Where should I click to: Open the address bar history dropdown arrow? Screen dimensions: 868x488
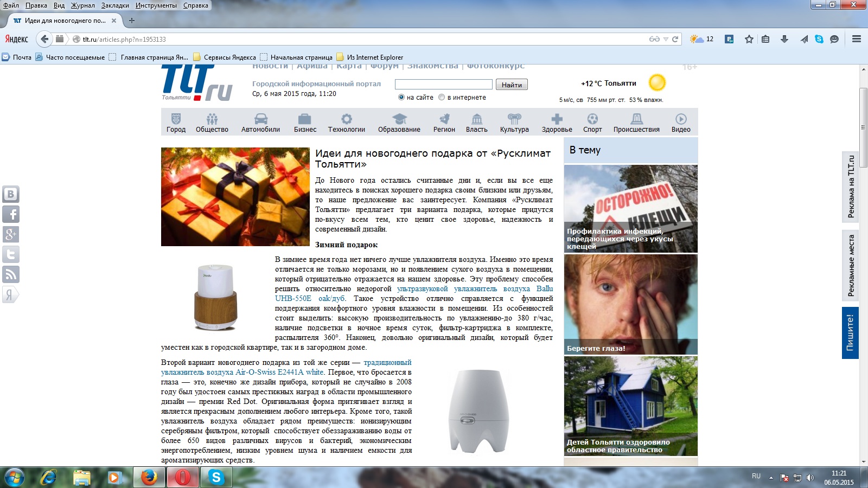[x=666, y=39]
